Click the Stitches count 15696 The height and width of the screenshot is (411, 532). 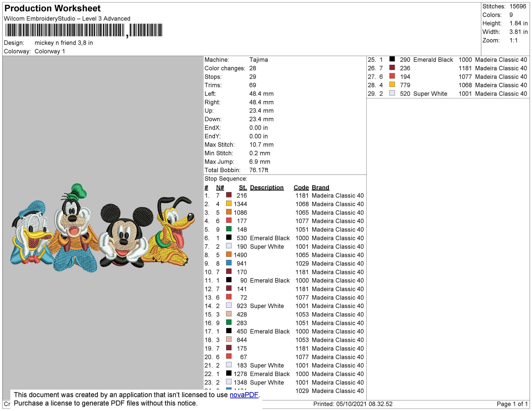pyautogui.click(x=518, y=6)
